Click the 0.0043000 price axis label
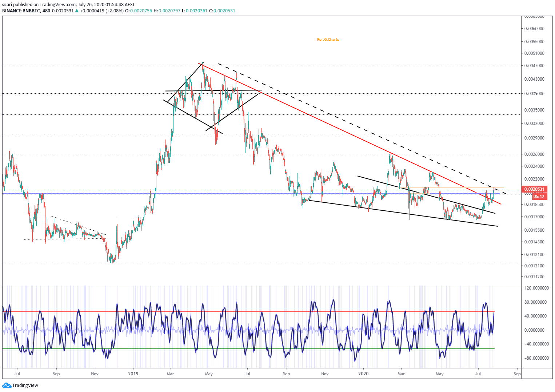 tap(534, 79)
